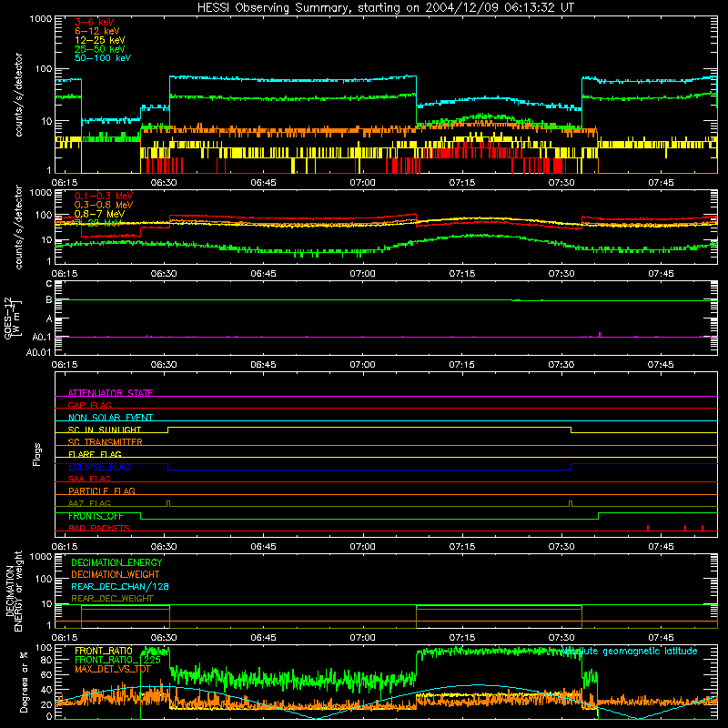Click the SC_TRANSMITTER flag label
Viewport: 728px width, 728px height.
[105, 442]
